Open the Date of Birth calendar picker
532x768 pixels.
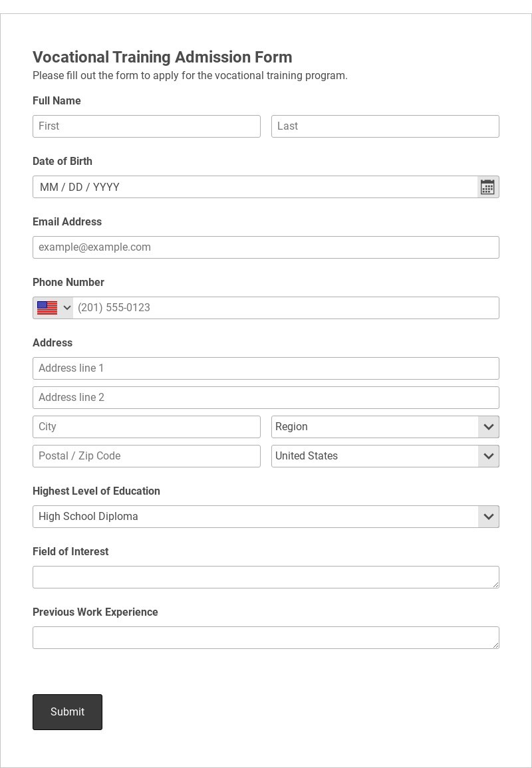487,187
